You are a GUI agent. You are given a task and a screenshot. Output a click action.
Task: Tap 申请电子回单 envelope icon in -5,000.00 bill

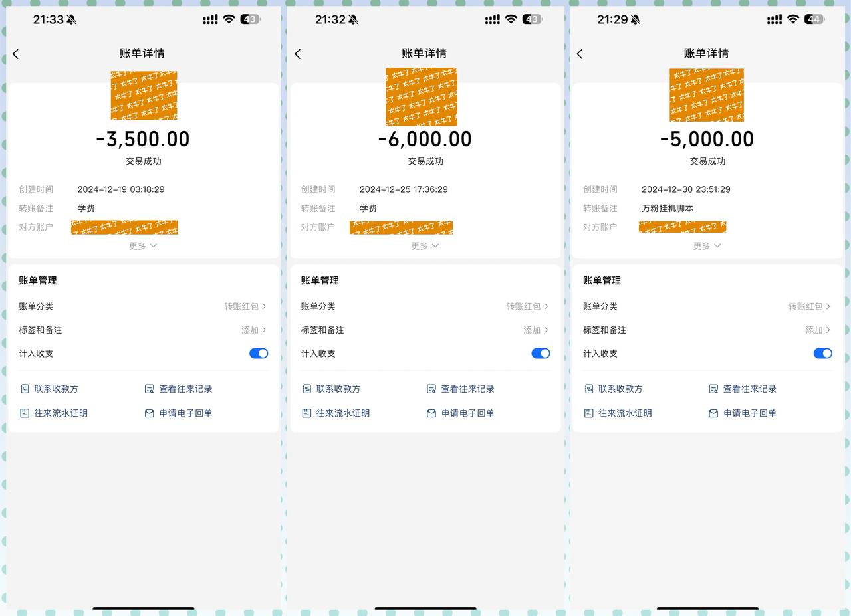click(713, 413)
